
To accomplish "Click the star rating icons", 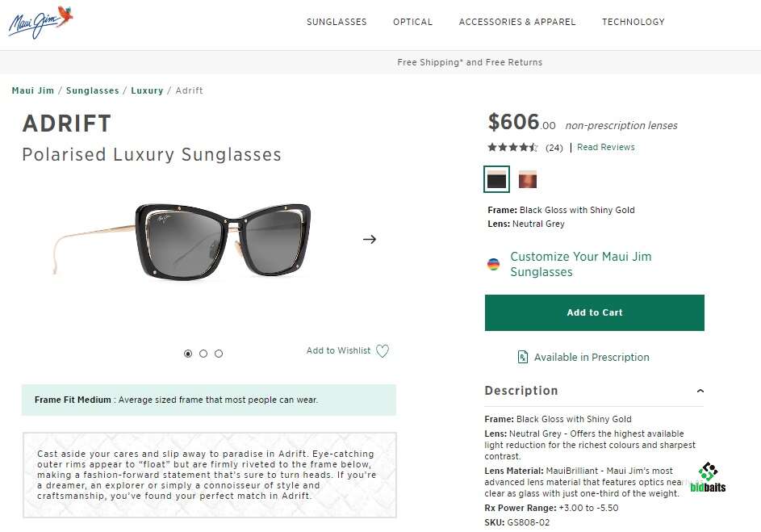I will tap(512, 147).
